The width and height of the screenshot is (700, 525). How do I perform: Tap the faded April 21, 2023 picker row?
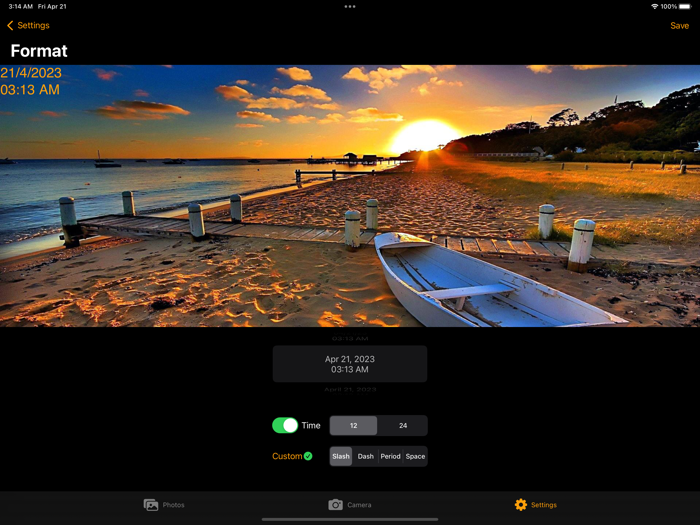point(350,390)
